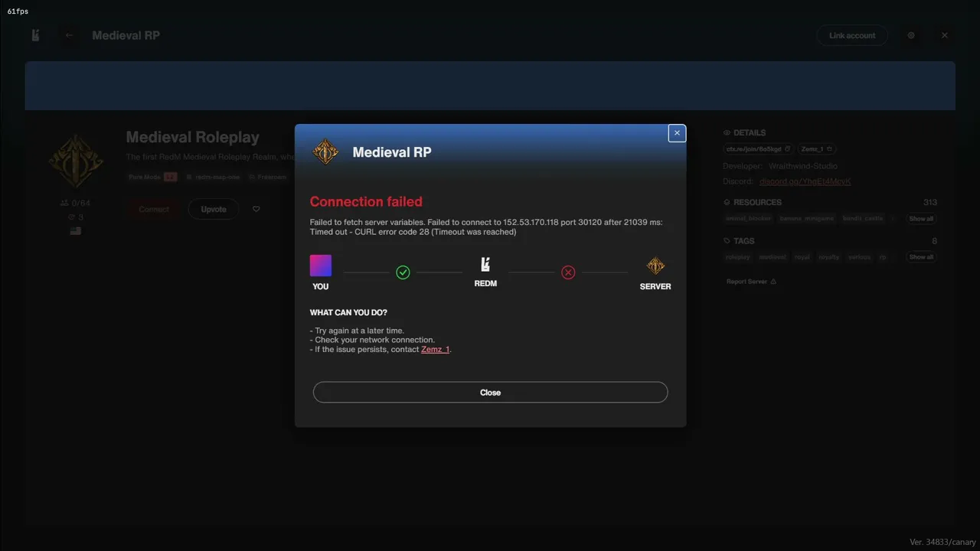Show all tags
This screenshot has width=980, height=551.
click(x=921, y=257)
